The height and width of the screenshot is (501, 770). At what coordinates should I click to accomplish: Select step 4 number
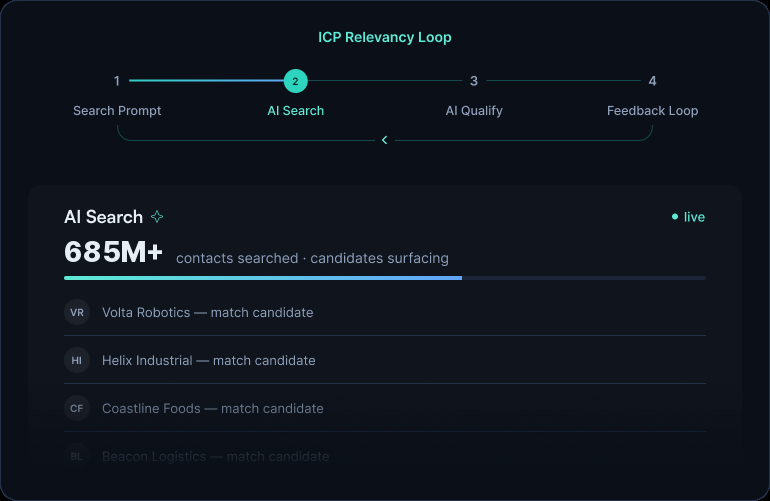[x=652, y=81]
